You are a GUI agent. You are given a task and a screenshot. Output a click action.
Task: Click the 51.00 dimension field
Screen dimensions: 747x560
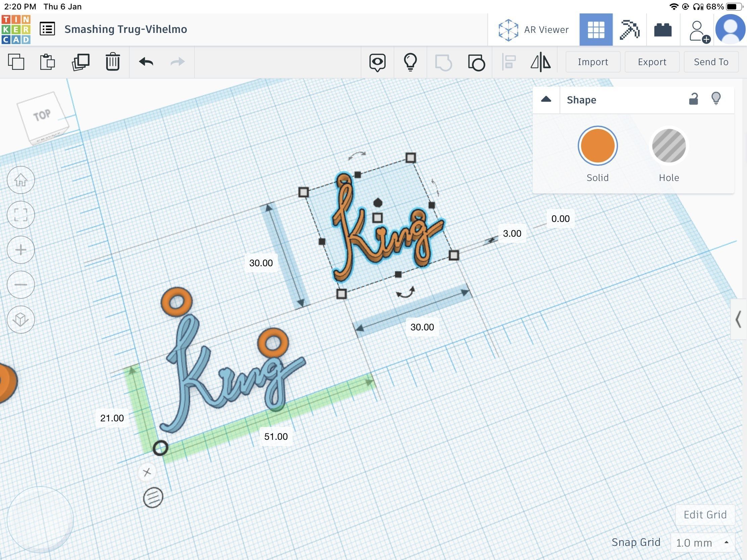pyautogui.click(x=275, y=436)
